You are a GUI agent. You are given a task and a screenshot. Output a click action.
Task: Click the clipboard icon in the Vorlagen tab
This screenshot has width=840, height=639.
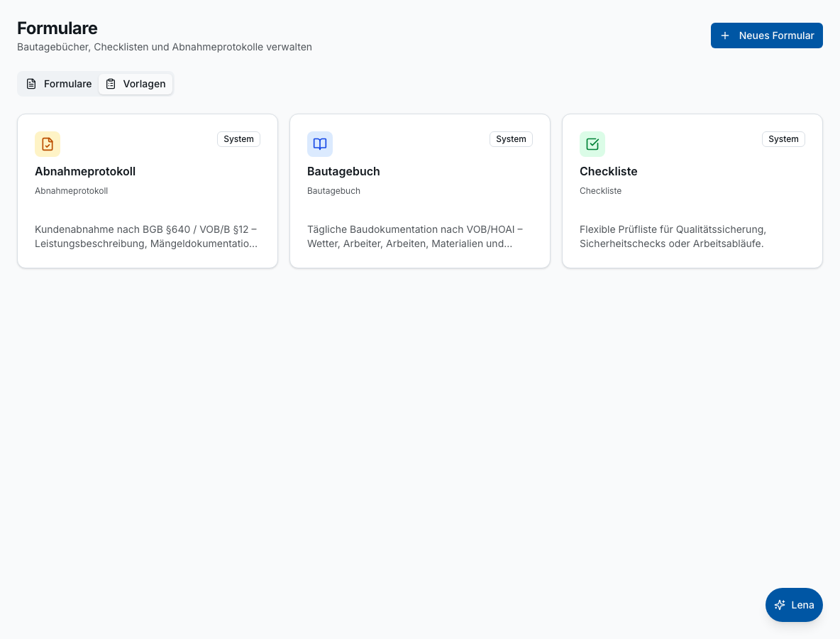[x=111, y=84]
